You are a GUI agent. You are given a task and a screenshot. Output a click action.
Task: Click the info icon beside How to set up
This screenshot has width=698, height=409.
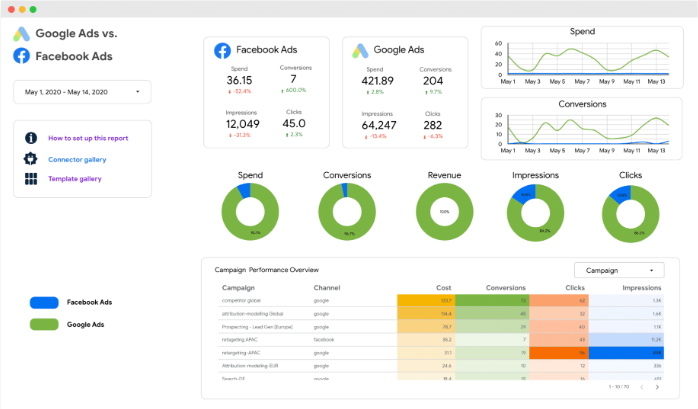tap(31, 138)
